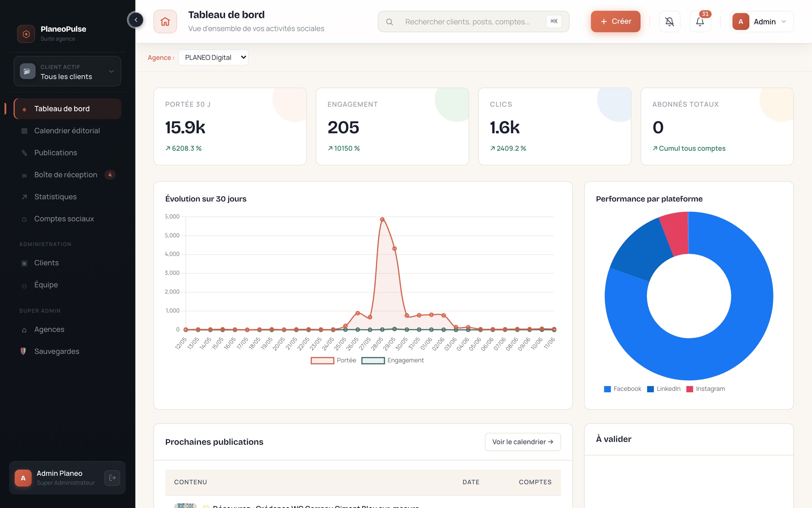Screen dimensions: 812x508
Task: Click the search magnifier icon
Action: point(389,22)
